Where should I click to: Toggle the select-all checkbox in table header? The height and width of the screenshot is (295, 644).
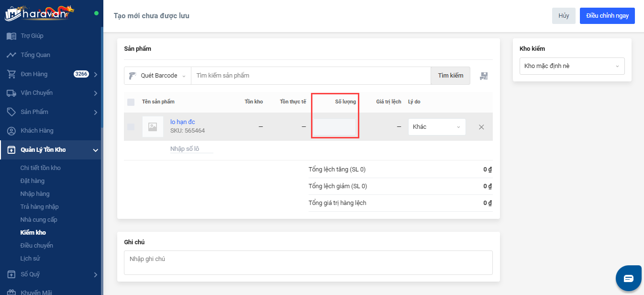pos(131,102)
